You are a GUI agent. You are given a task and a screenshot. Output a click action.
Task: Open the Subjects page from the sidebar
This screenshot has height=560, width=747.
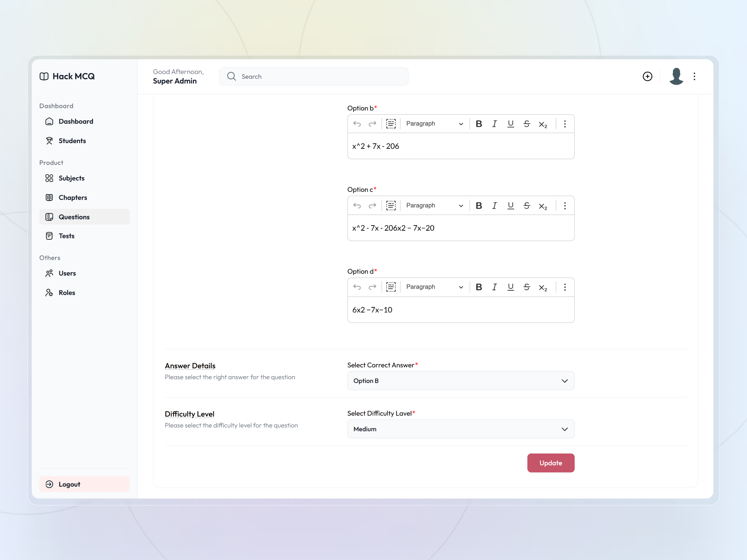(x=71, y=178)
